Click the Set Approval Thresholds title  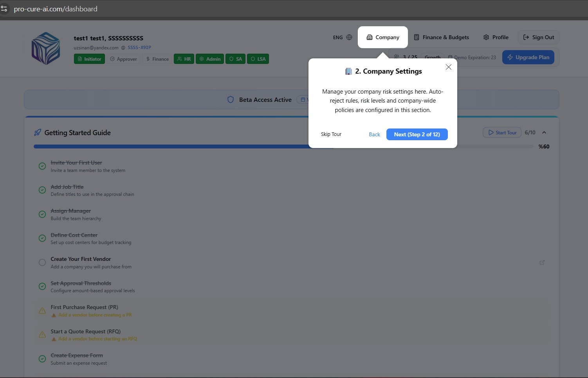[81, 283]
